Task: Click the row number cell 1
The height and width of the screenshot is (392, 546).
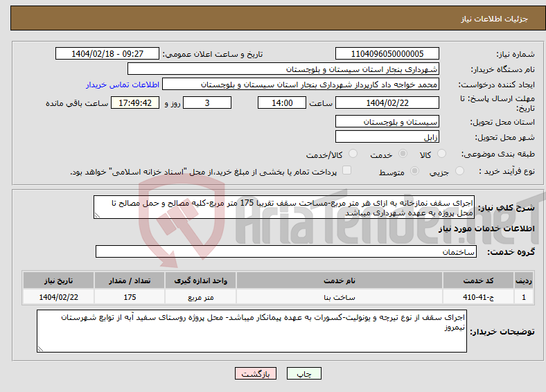Action: [x=524, y=297]
